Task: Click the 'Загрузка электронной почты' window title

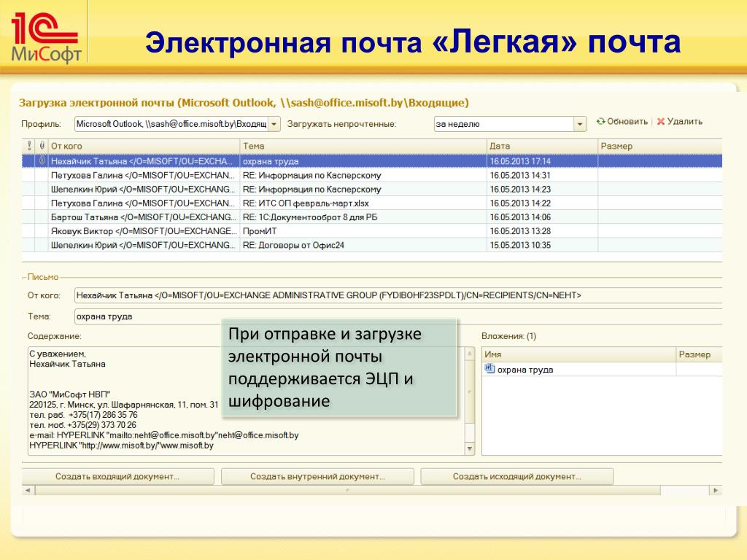Action: tap(244, 103)
